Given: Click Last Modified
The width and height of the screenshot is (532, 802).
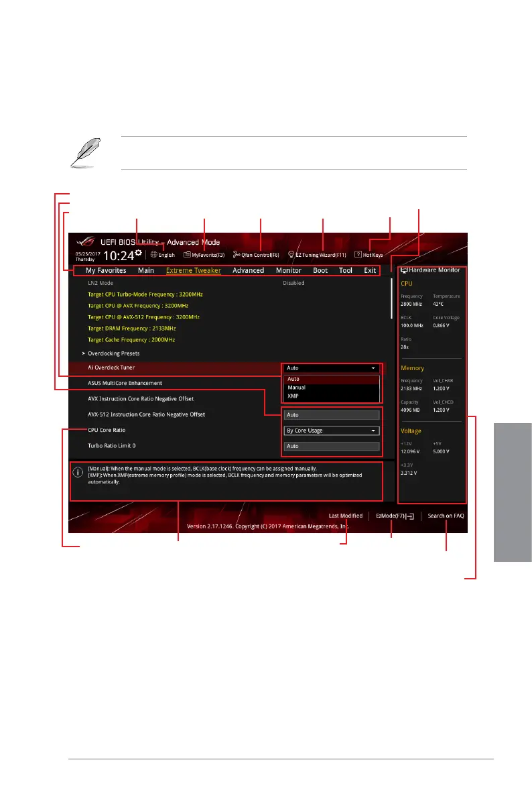Looking at the screenshot, I should pos(346,516).
